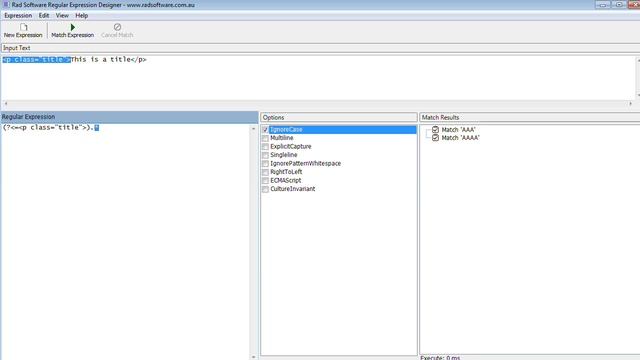Click the ECMAScript option label
Viewport: 640px width, 360px height.
point(286,180)
